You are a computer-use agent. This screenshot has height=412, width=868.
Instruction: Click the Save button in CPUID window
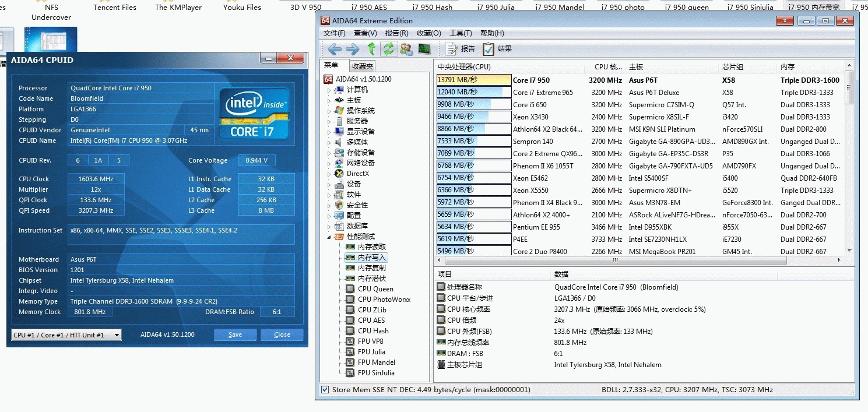[235, 334]
